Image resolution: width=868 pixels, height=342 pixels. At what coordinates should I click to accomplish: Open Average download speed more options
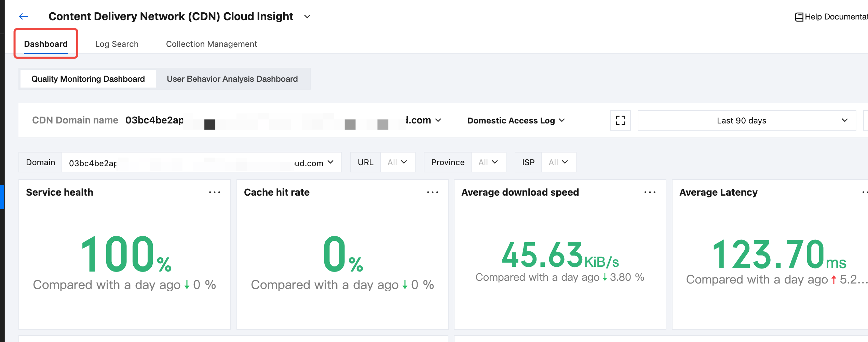tap(650, 193)
